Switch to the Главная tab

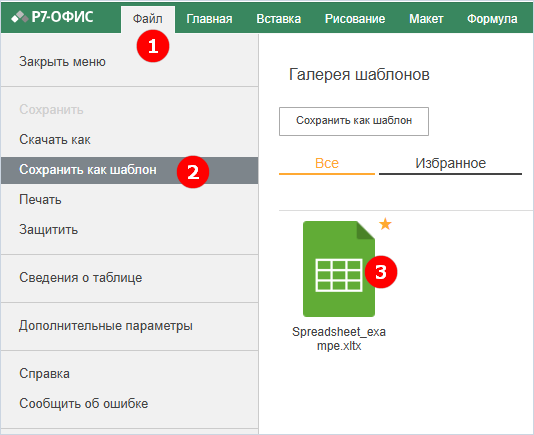(x=209, y=19)
